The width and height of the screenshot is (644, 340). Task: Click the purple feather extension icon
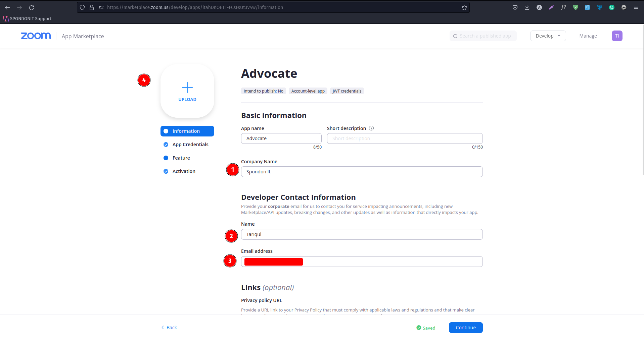(551, 7)
